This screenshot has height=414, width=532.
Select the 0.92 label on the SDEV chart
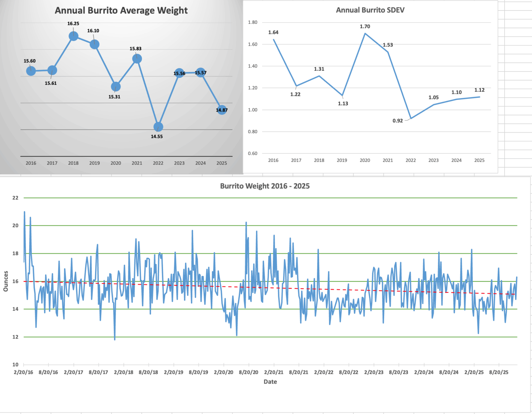pos(397,121)
